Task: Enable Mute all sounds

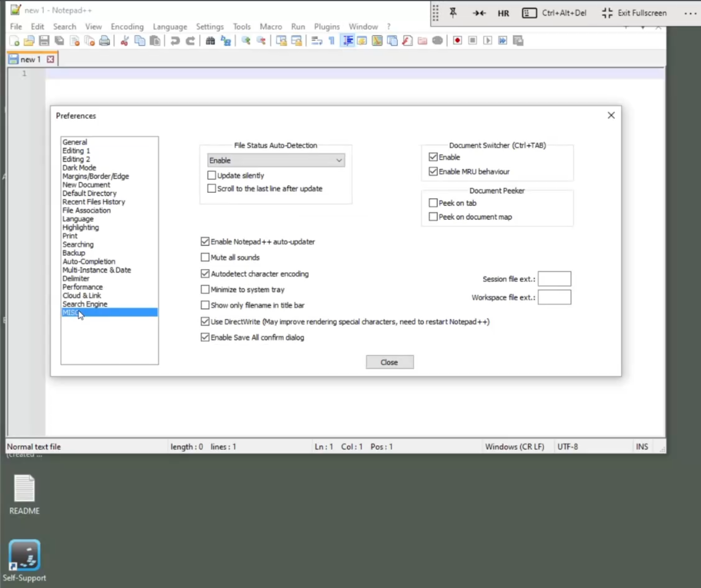Action: 205,257
